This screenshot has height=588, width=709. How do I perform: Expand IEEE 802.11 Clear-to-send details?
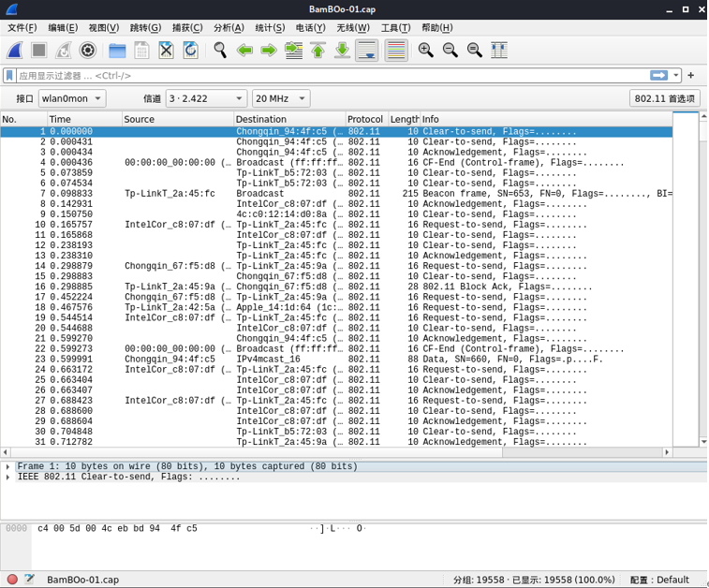(x=7, y=477)
